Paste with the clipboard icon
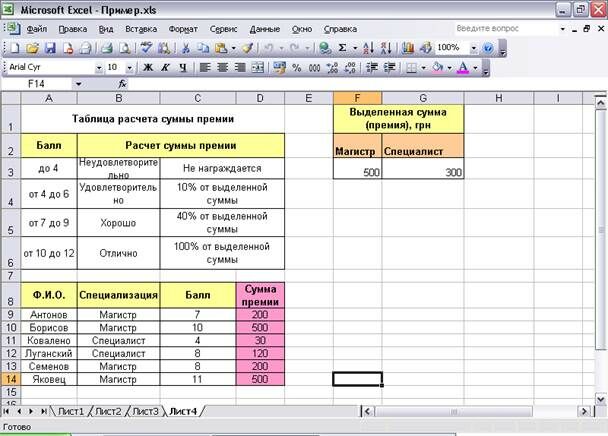 tap(221, 48)
